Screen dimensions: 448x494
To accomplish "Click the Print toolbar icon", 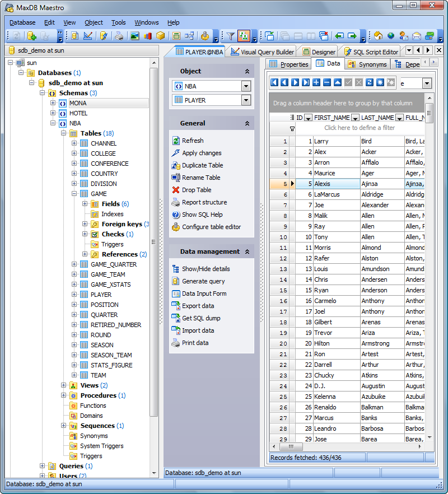I will 119,36.
